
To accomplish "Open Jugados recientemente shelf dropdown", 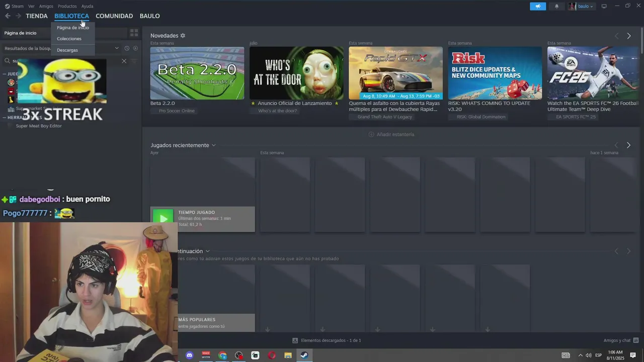I will [213, 145].
